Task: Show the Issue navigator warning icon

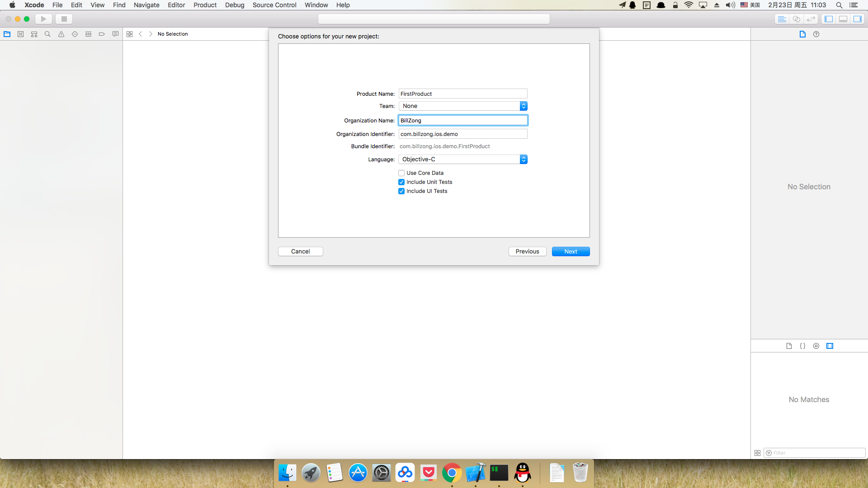Action: (61, 34)
